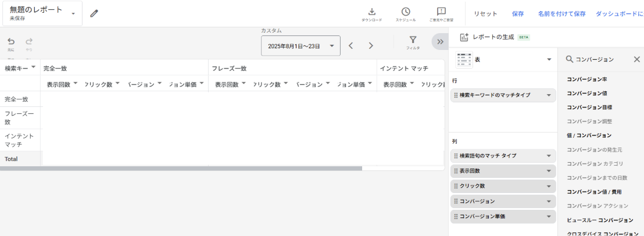Click the 完全一致 row label

[x=16, y=99]
